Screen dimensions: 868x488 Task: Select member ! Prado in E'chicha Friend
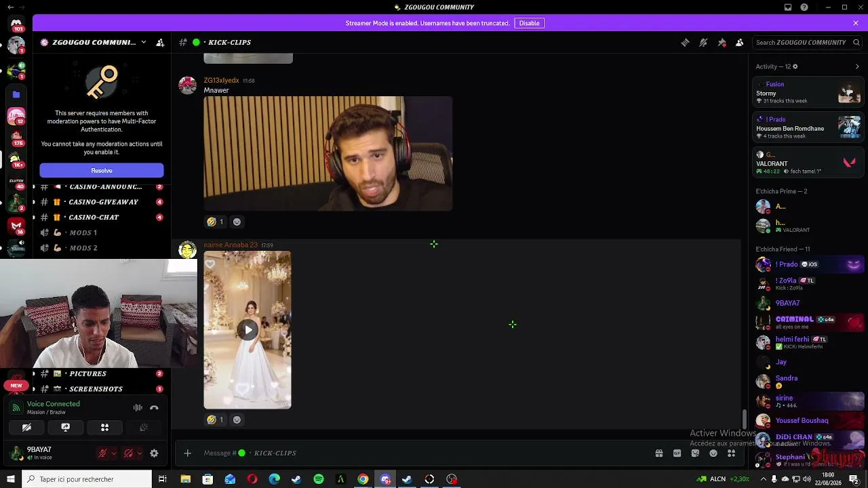coord(808,264)
